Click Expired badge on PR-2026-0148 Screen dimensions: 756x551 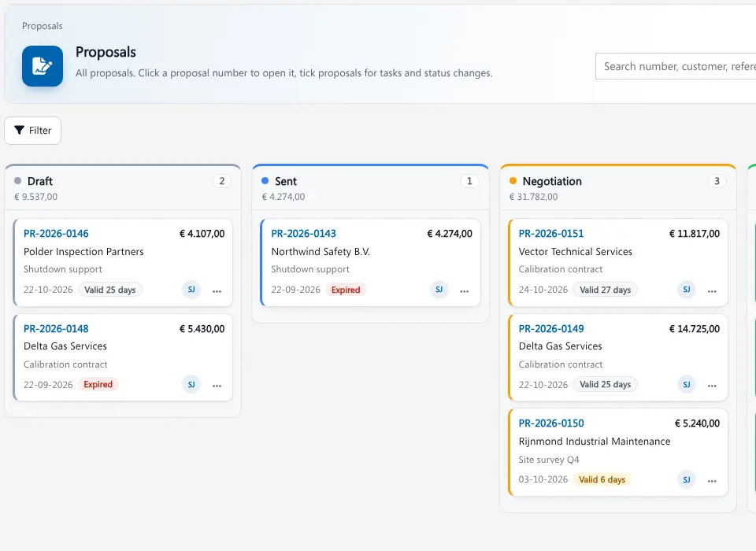(x=98, y=385)
